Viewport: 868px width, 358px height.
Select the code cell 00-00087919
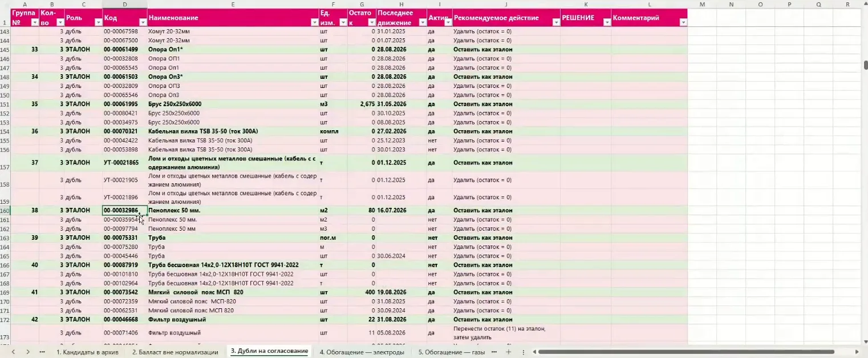(125, 265)
